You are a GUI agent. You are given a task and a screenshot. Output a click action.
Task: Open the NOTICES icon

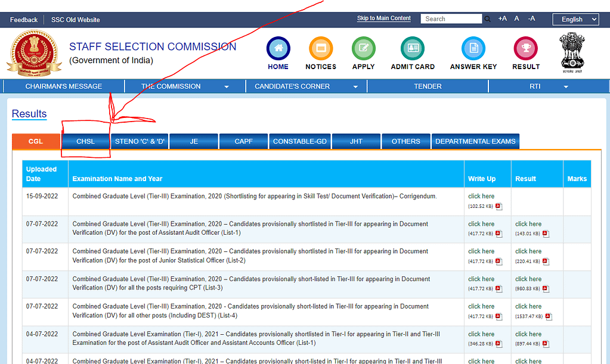point(321,49)
